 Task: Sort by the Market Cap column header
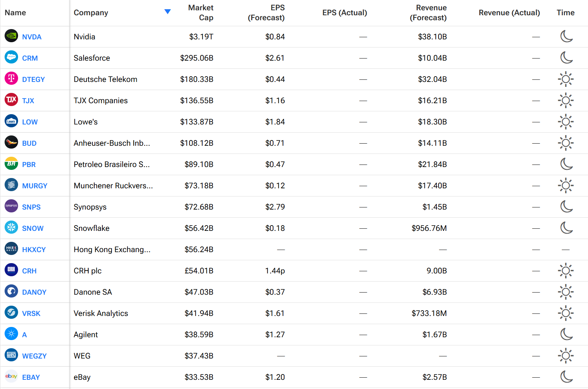coord(200,13)
